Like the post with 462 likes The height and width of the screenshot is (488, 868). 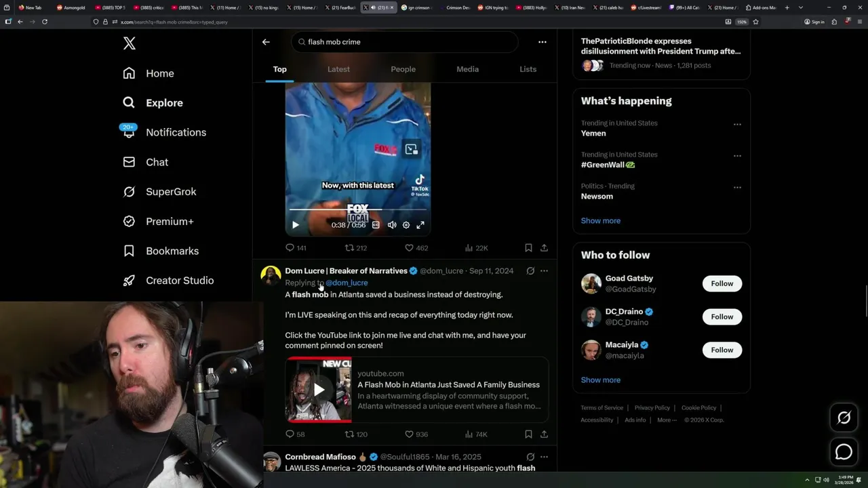416,248
